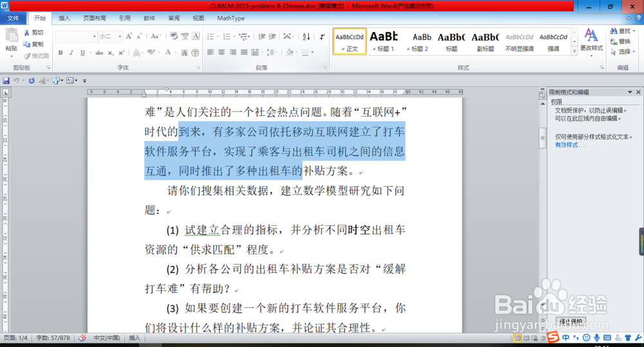The height and width of the screenshot is (347, 644).
Task: Open the 文件 File tab
Action: pyautogui.click(x=13, y=18)
